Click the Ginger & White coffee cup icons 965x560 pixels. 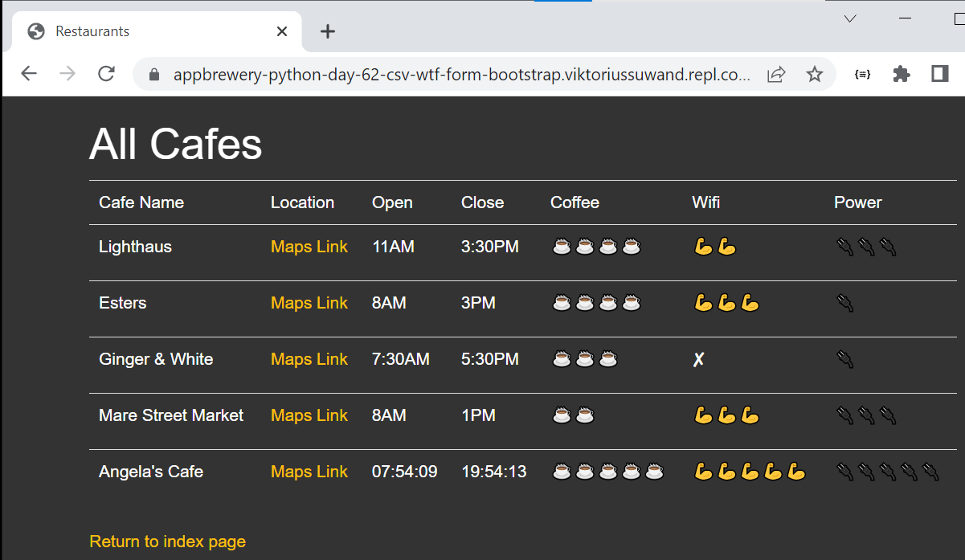[x=585, y=359]
